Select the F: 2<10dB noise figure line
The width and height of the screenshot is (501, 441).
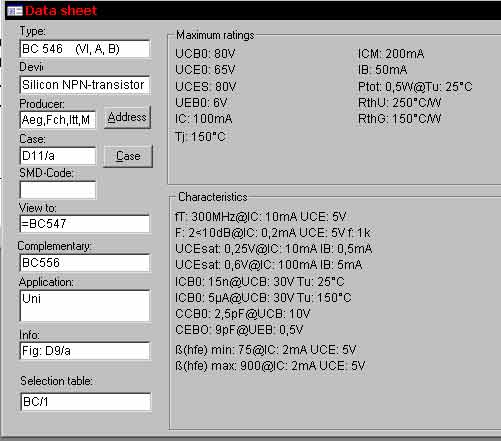click(x=273, y=233)
